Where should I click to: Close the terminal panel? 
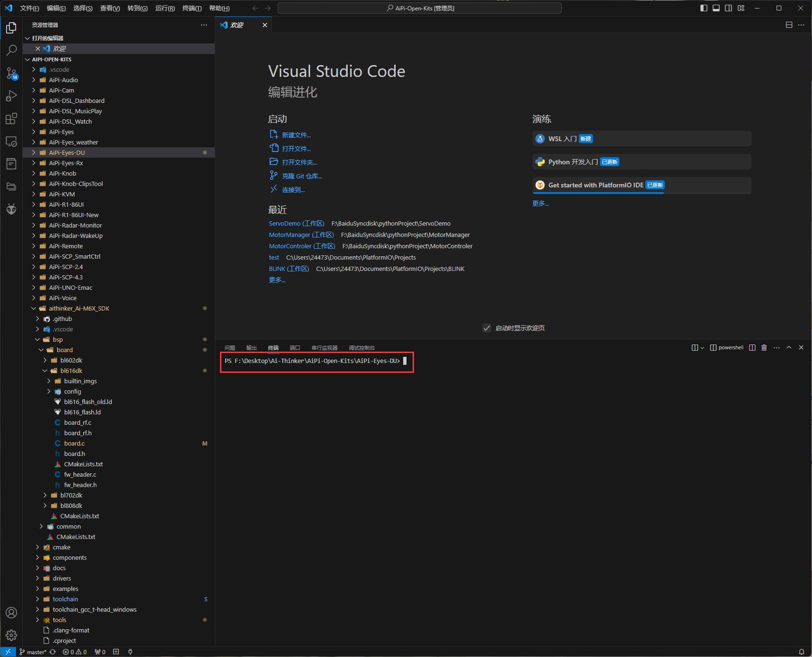click(801, 347)
